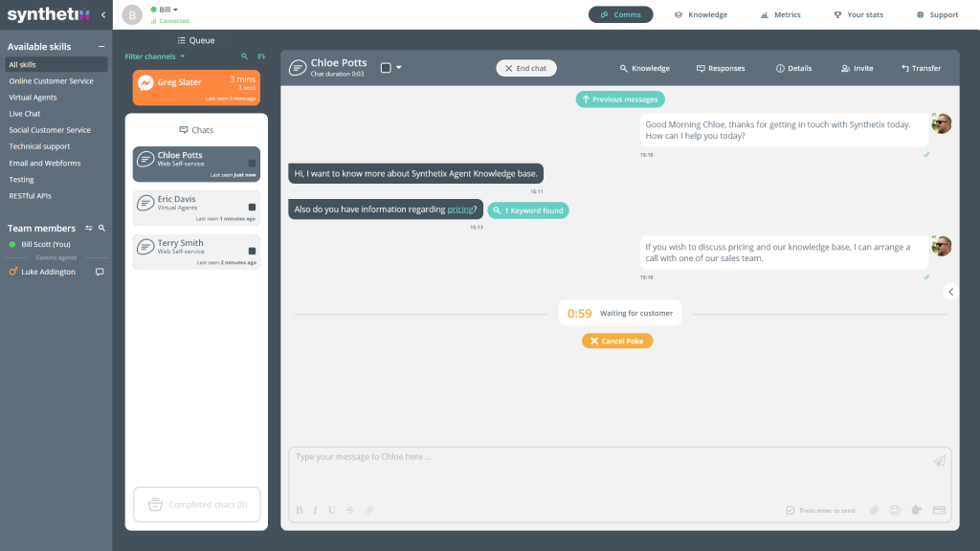The height and width of the screenshot is (551, 980).
Task: Load Previous messages
Action: pyautogui.click(x=620, y=99)
